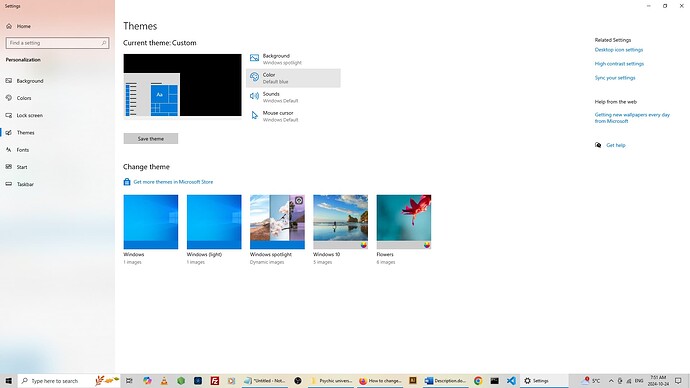Open the weather 5°C widget
This screenshot has width=690, height=388.
point(591,381)
